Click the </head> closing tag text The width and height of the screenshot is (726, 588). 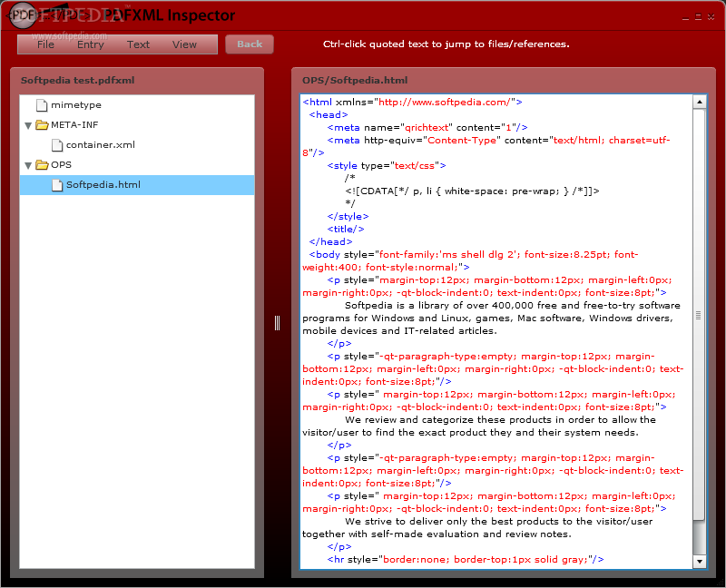tap(330, 241)
